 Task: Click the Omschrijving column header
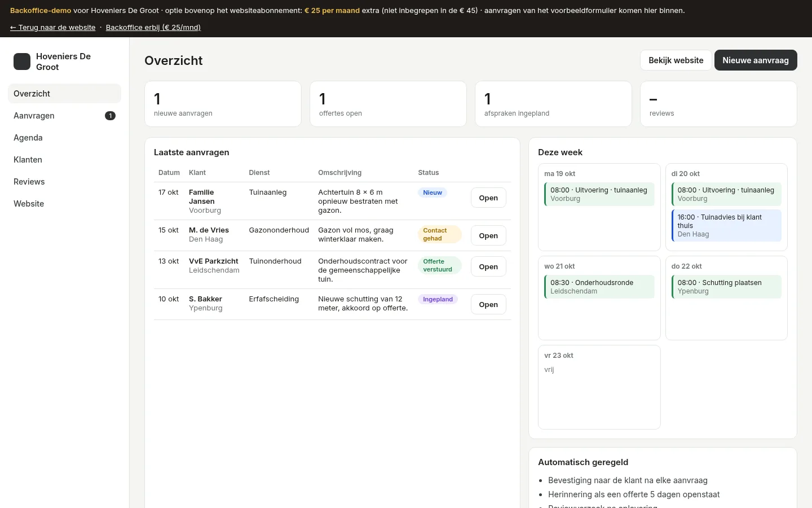(339, 173)
